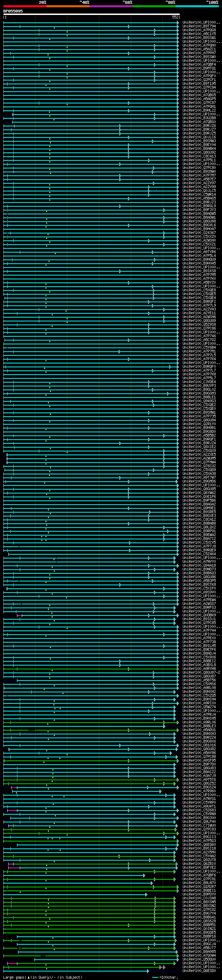This screenshot has height=980, width=222.
Task: Click hit label UniRef100_B9F3Y3
Action: (199, 210)
